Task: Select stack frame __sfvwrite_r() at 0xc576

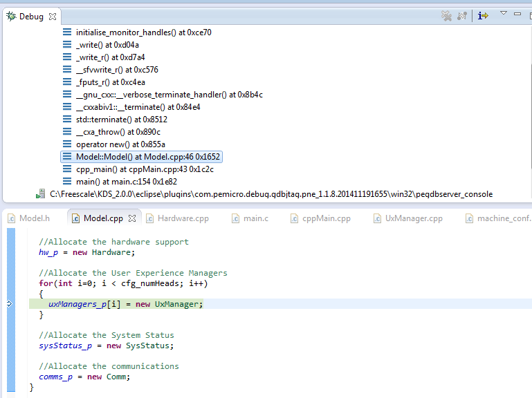Action: point(117,70)
